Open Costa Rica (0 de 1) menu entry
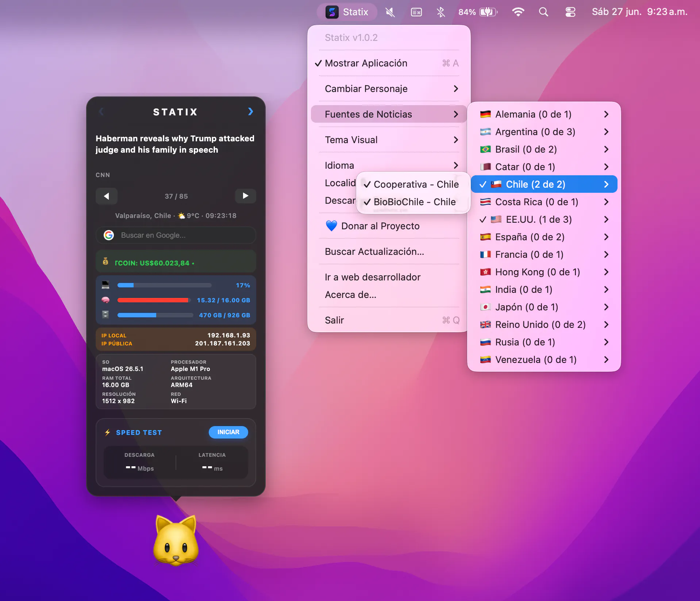This screenshot has width=700, height=601. coord(544,202)
